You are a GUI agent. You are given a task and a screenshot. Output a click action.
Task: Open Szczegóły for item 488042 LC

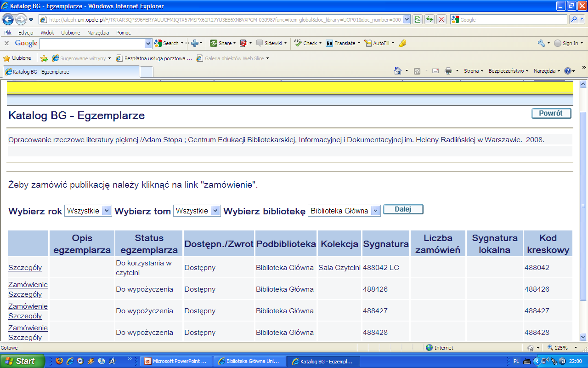pos(25,268)
